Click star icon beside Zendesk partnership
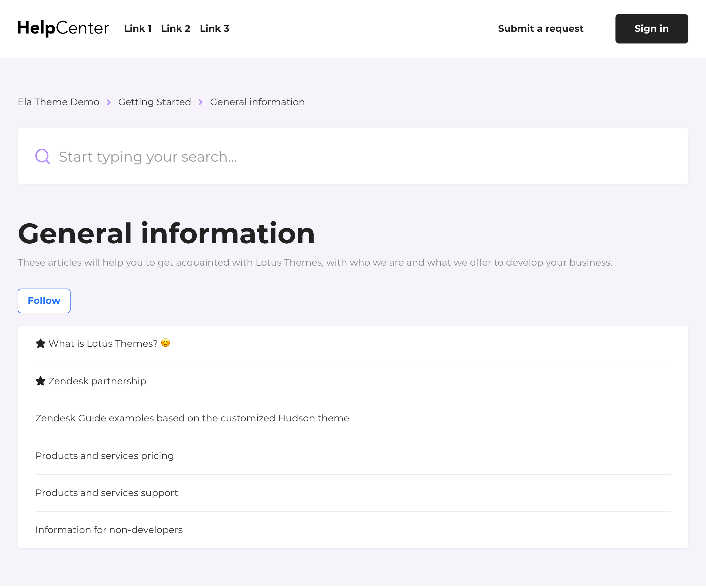Image resolution: width=706 pixels, height=588 pixels. point(40,381)
